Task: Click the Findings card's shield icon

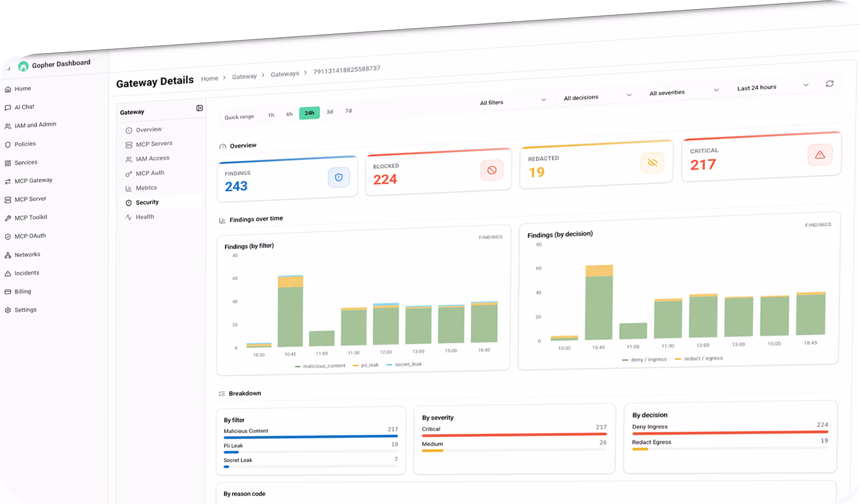Action: tap(339, 178)
